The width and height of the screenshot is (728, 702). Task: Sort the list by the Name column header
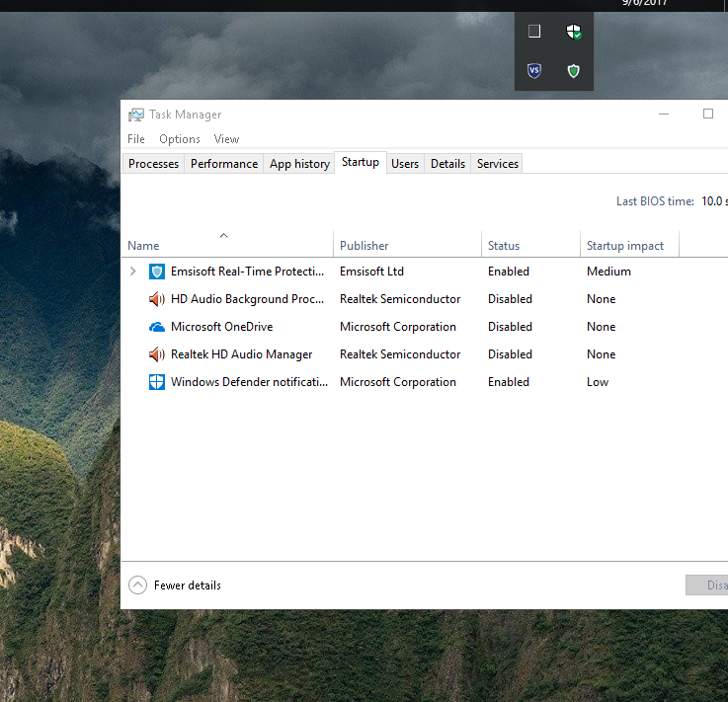(143, 246)
